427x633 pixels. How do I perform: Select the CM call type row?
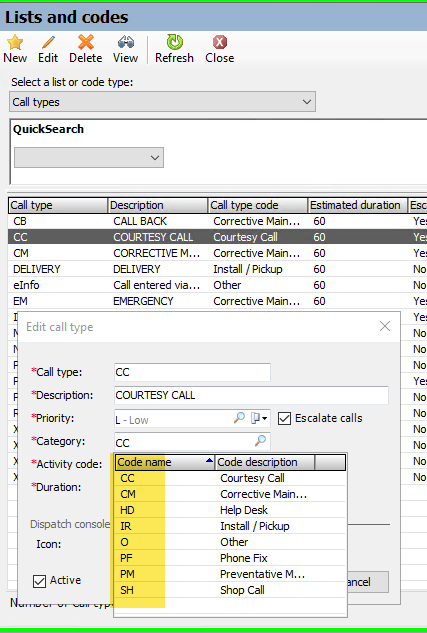pyautogui.click(x=218, y=253)
